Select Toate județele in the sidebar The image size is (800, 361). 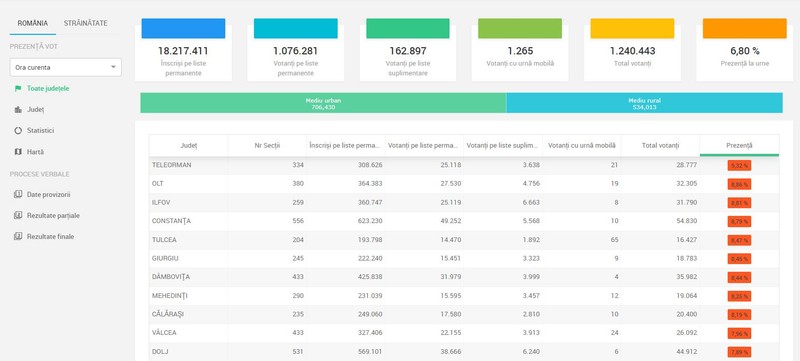48,88
